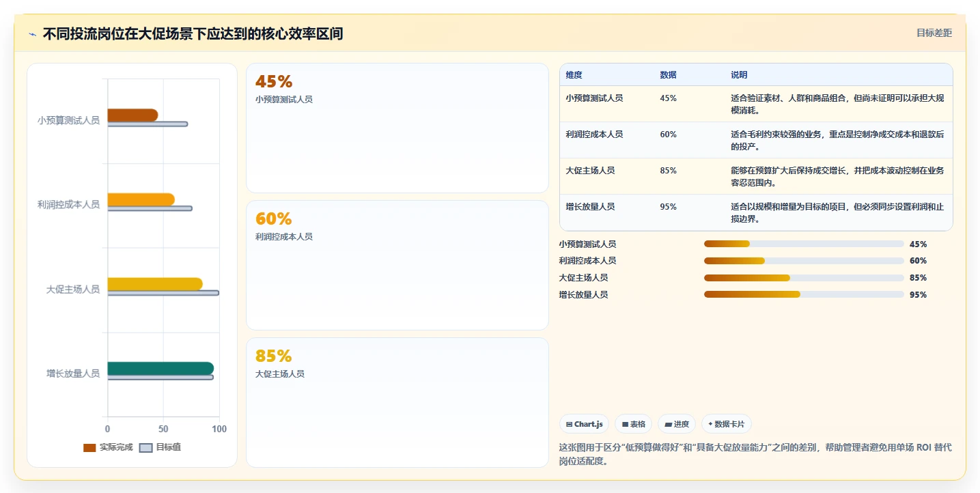Click the 小预算测试人员 progress list label
This screenshot has width=980, height=493.
pos(587,244)
